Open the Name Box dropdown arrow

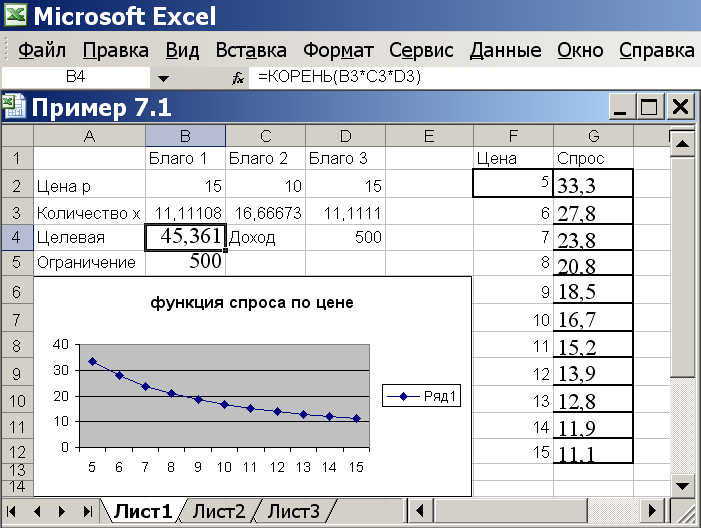pos(163,79)
